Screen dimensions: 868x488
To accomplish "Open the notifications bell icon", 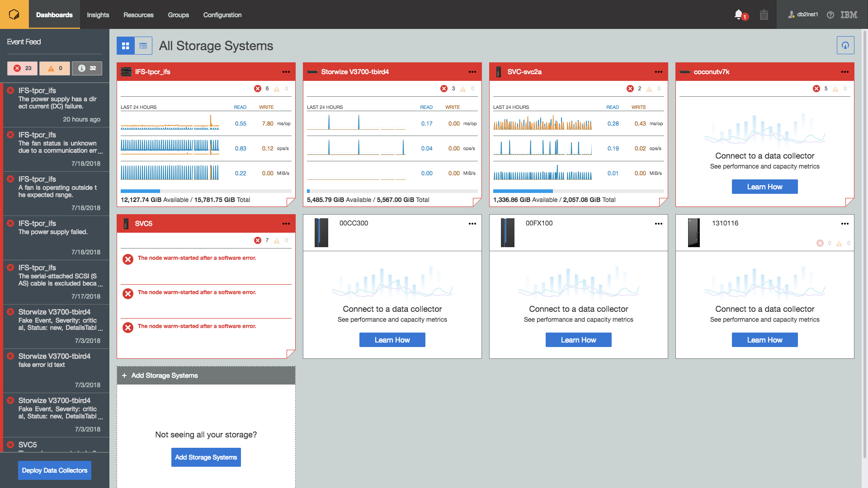I will pyautogui.click(x=739, y=14).
